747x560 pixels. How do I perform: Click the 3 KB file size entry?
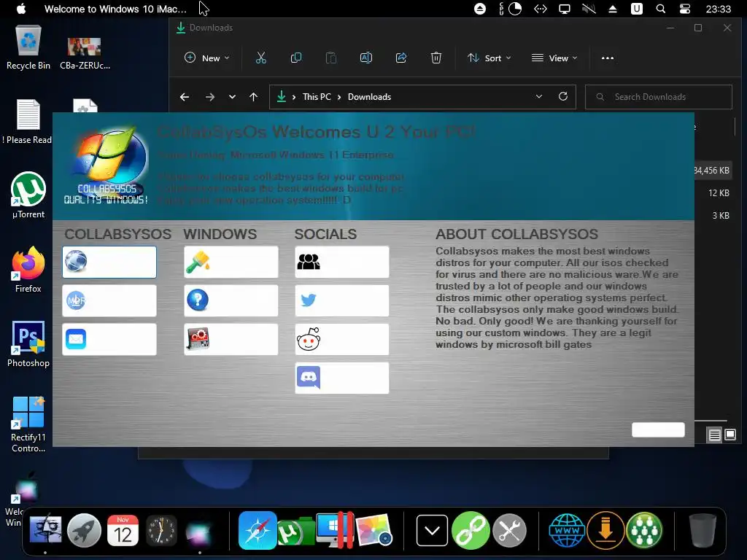pyautogui.click(x=721, y=215)
